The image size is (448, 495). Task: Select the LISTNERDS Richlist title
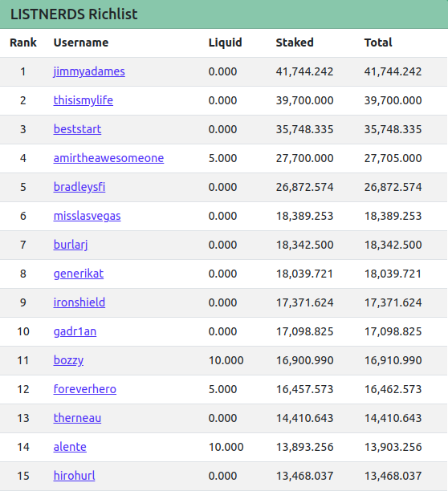click(74, 14)
